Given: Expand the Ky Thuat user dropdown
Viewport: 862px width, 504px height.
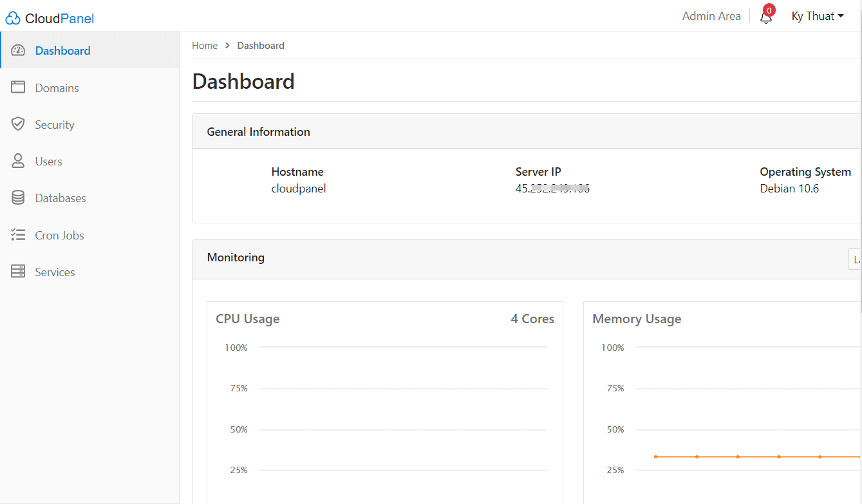Looking at the screenshot, I should 817,16.
